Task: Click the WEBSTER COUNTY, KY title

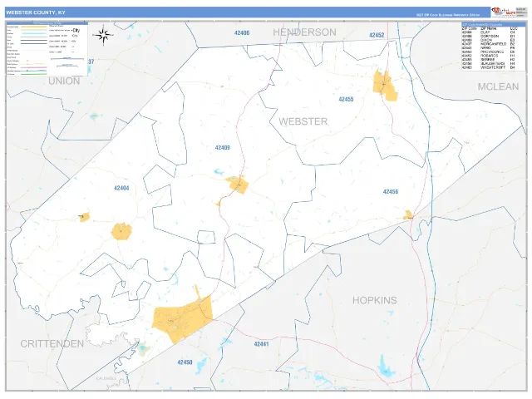Action: point(36,12)
